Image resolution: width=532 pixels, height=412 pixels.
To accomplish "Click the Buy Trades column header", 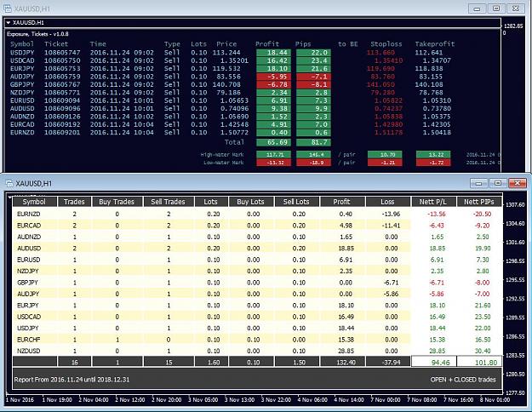I will (117, 202).
